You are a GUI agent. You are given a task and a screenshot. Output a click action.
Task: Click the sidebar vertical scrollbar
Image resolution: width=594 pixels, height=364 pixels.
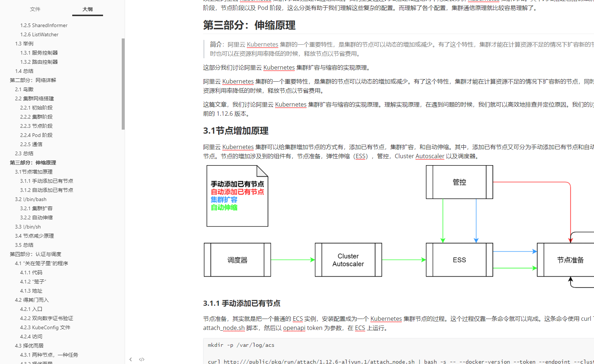(x=123, y=84)
